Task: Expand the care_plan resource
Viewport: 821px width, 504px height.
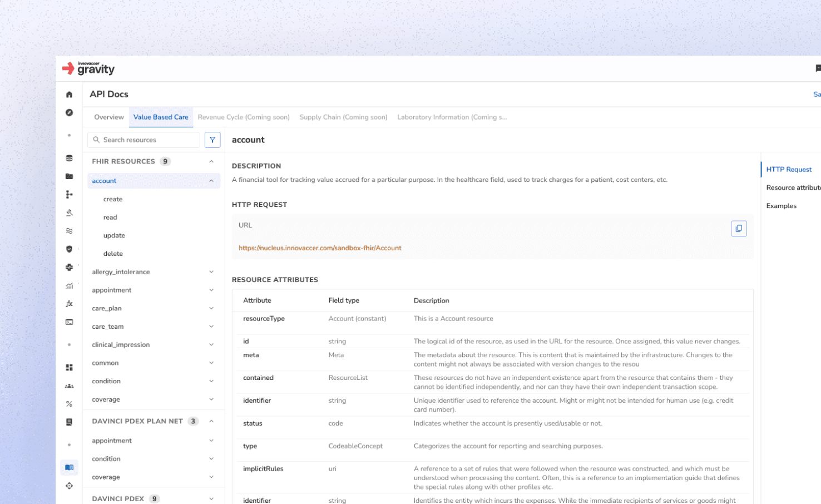Action: 211,308
